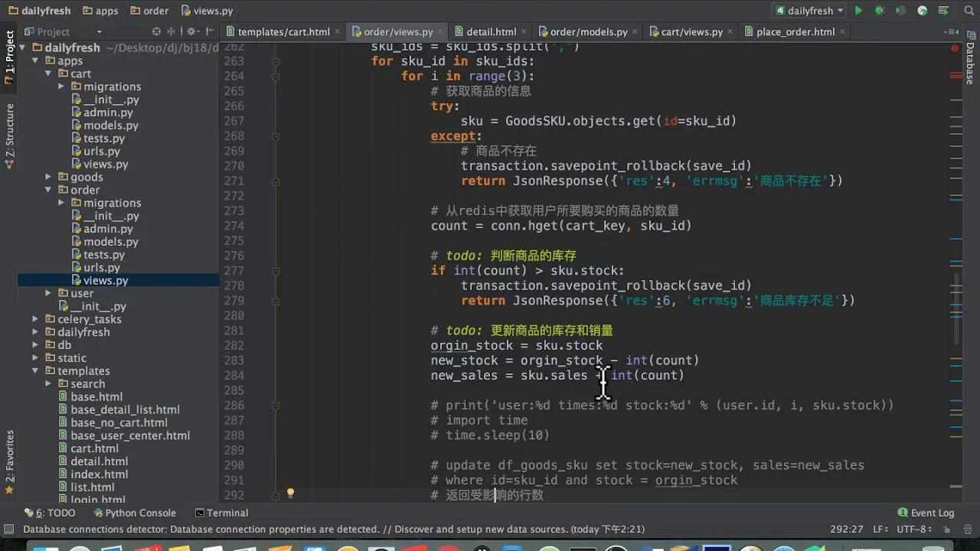The height and width of the screenshot is (551, 980).
Task: Open the Python Console tool window
Action: [135, 513]
